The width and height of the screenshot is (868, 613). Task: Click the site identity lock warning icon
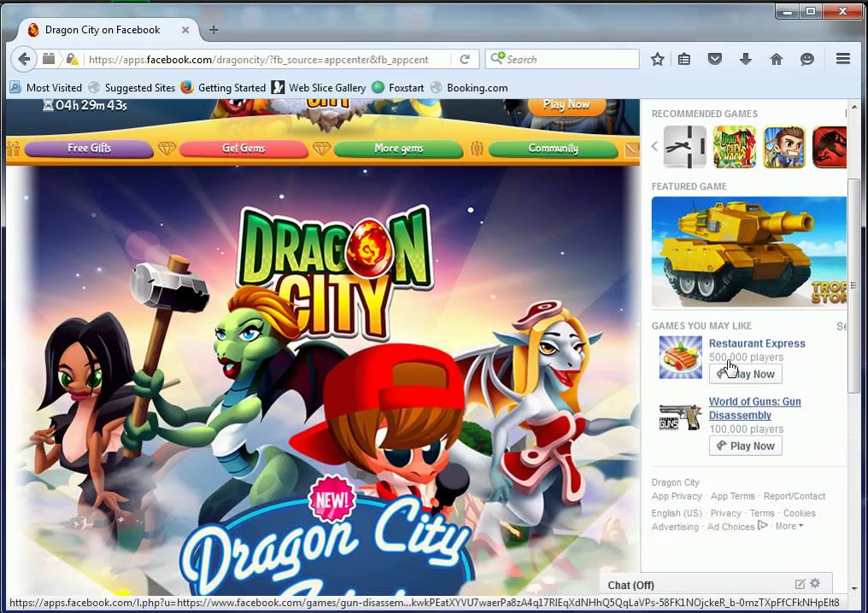pyautogui.click(x=72, y=59)
